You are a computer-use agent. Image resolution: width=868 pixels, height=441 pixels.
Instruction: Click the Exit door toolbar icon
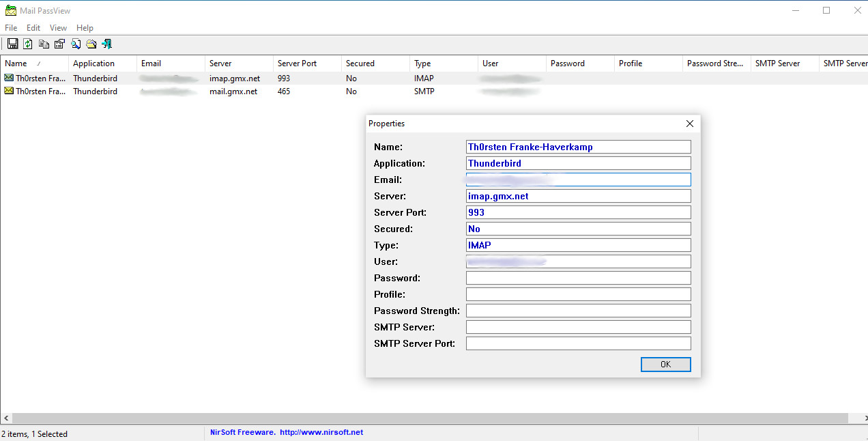point(107,44)
